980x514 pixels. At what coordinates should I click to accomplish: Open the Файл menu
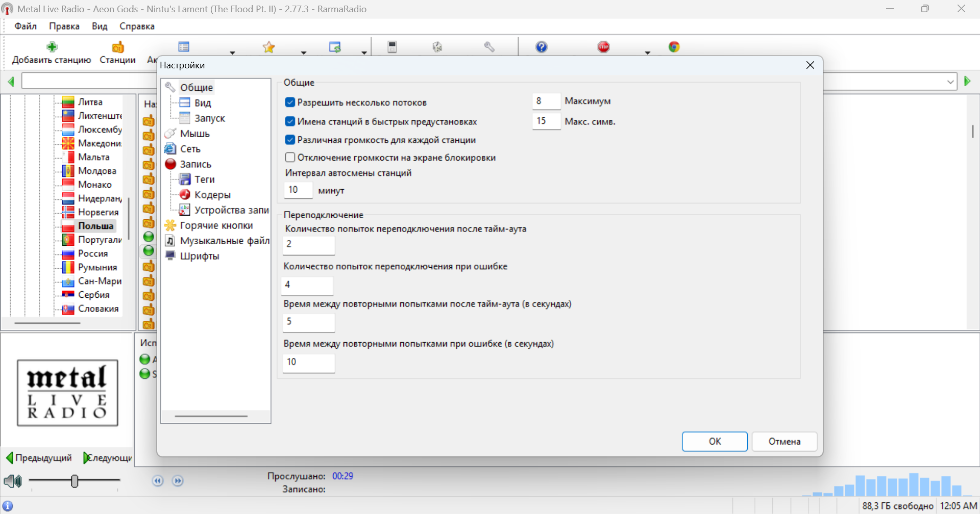(x=26, y=26)
